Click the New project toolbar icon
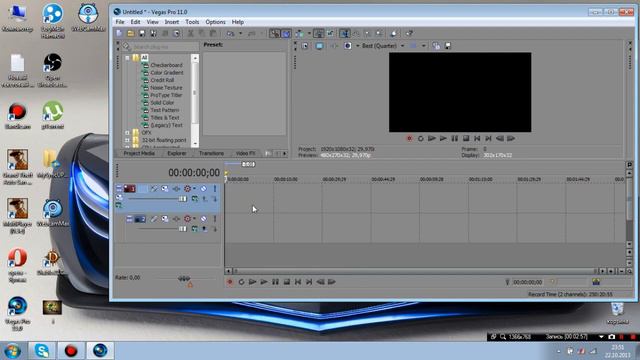 pyautogui.click(x=119, y=33)
